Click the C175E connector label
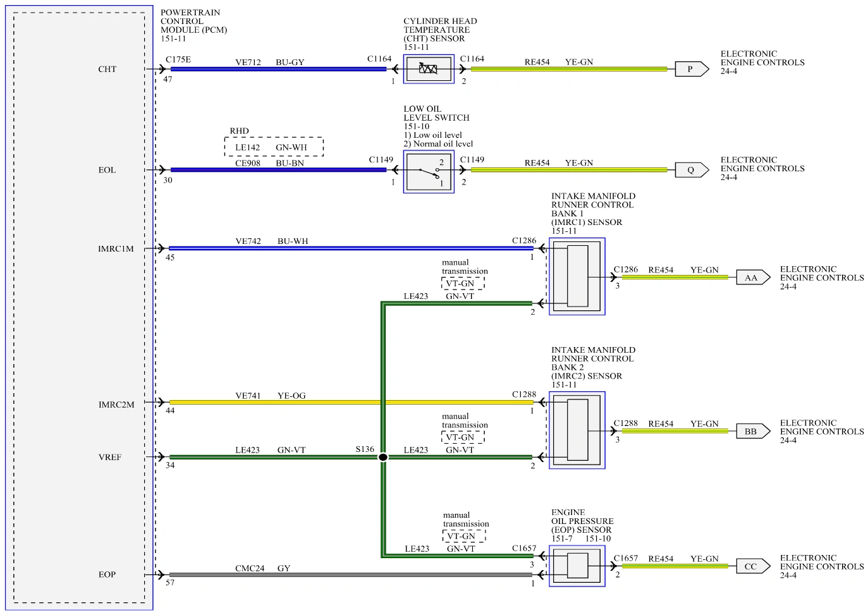The image size is (868, 615). pyautogui.click(x=178, y=59)
